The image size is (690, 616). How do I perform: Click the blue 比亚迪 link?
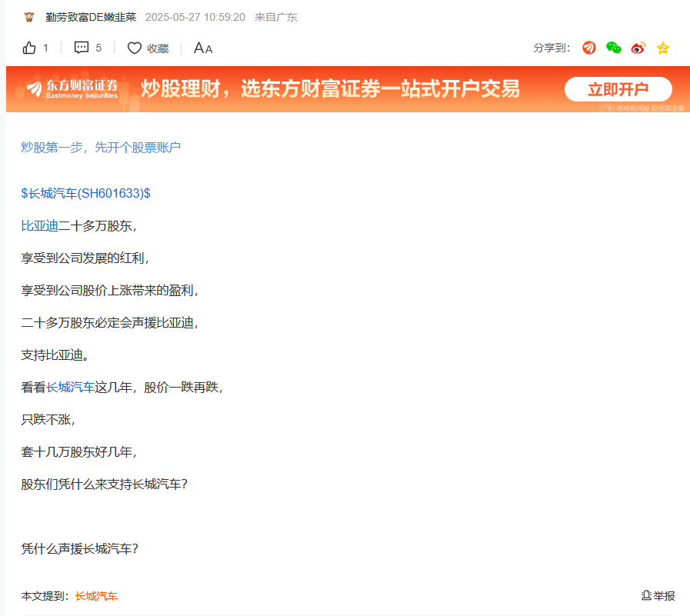[39, 226]
